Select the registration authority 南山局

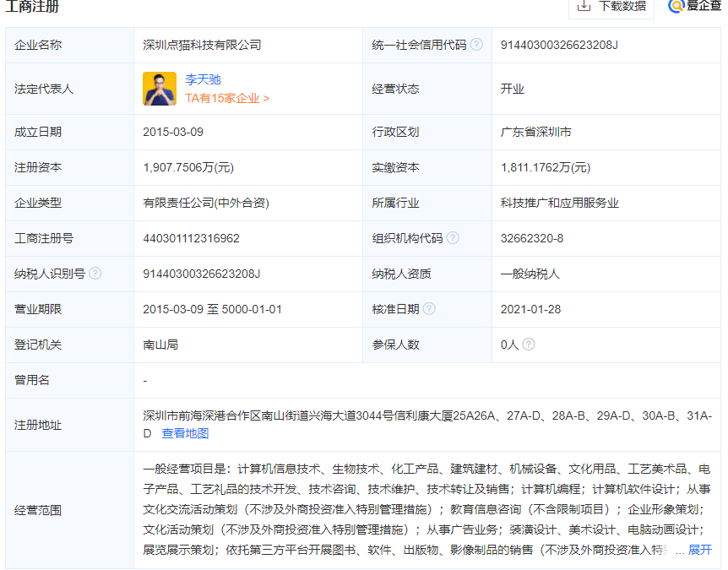160,345
